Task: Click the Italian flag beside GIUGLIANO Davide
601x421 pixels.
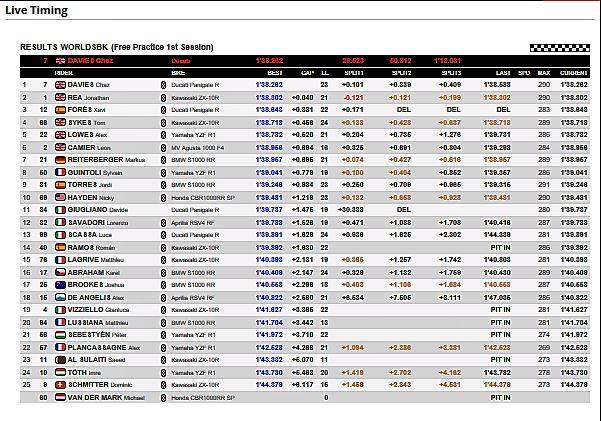Action: coord(60,210)
